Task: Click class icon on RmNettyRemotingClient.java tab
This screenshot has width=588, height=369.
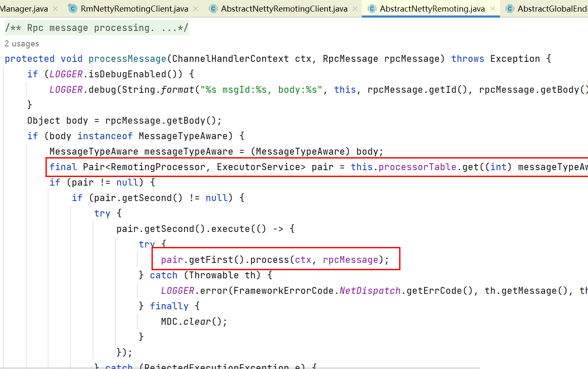Action: [x=73, y=9]
